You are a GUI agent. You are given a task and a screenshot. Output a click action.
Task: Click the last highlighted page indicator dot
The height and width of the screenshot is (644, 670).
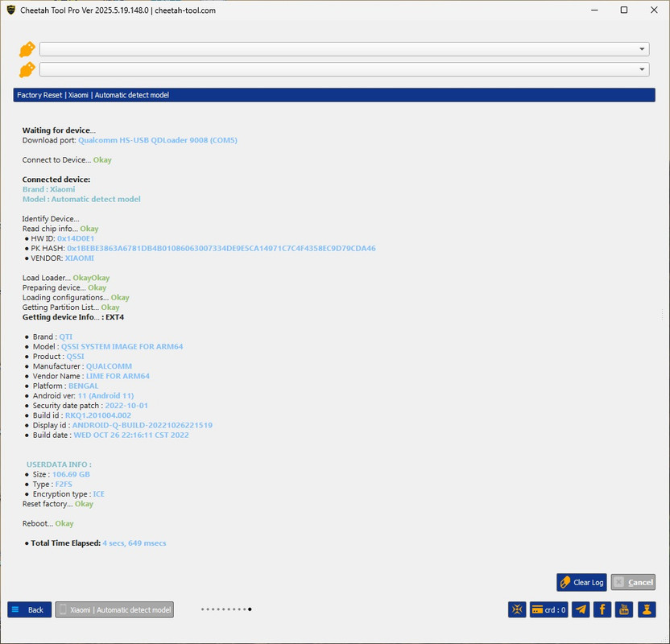pos(250,609)
